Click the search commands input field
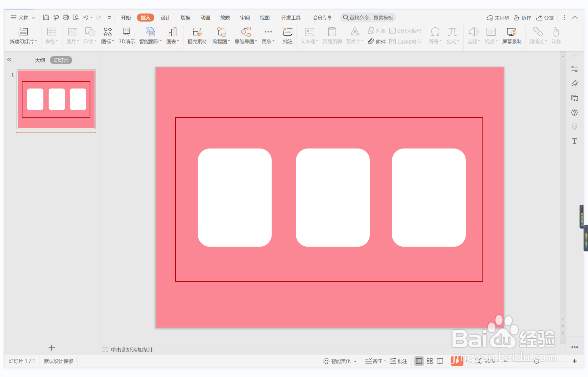588x377 pixels. [368, 18]
